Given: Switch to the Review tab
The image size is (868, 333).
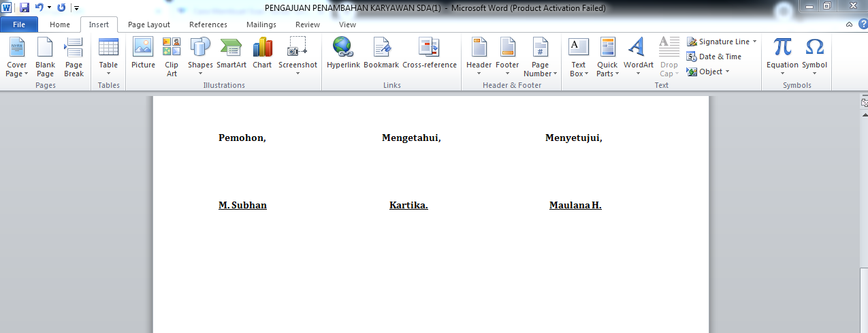Looking at the screenshot, I should (308, 25).
